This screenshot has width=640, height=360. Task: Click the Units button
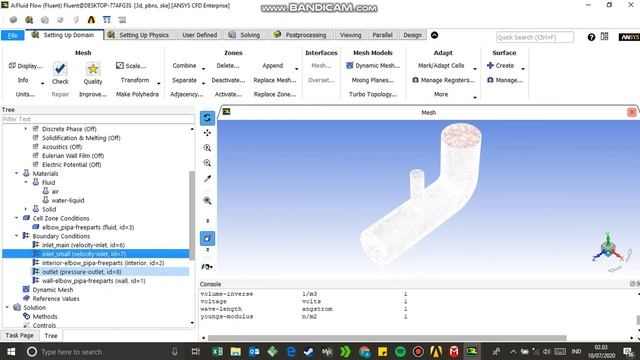click(x=25, y=94)
